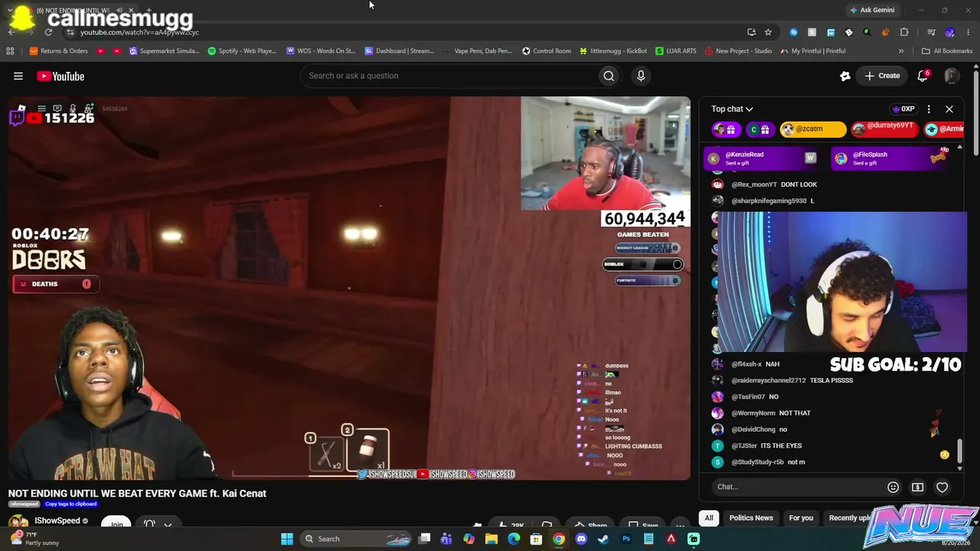Open the @FileSplash gift message
This screenshot has width=980, height=551.
click(890, 158)
